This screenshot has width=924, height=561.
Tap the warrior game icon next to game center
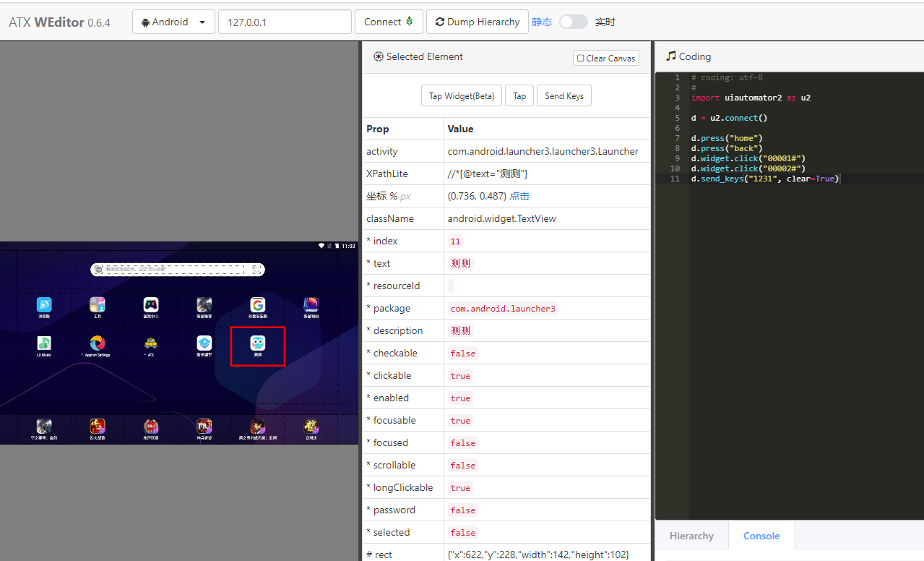click(x=204, y=304)
